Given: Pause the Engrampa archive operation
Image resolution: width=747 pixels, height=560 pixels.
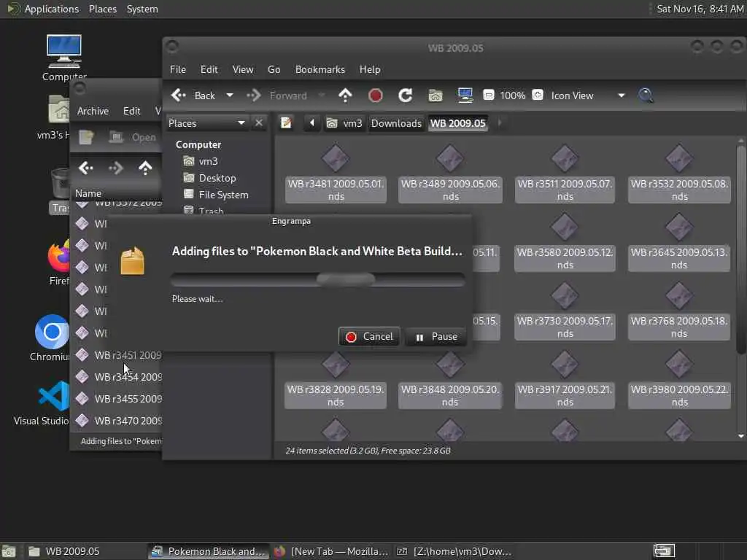Looking at the screenshot, I should (436, 337).
